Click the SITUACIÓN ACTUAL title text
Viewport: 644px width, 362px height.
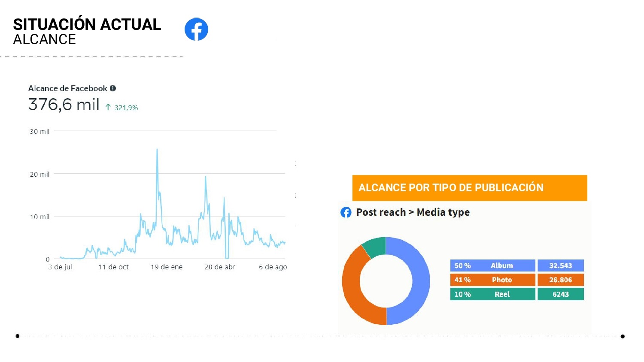87,24
